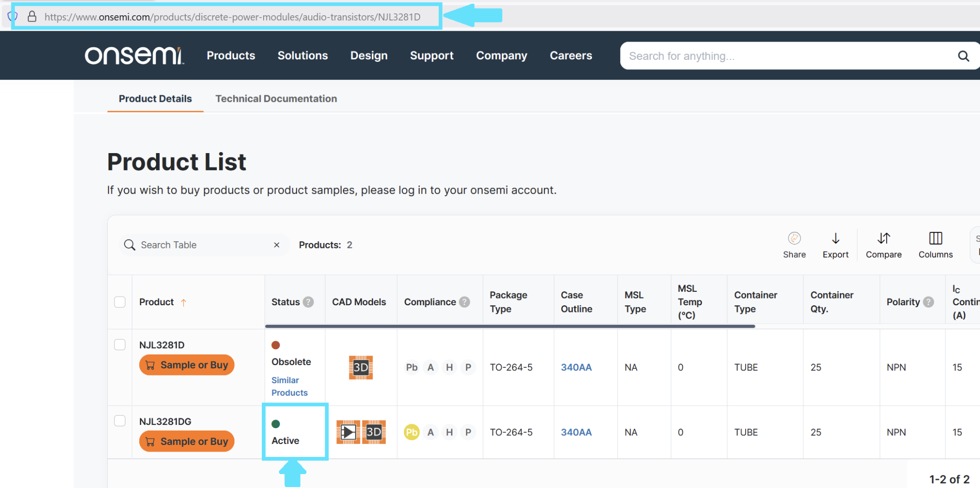
Task: Open simulation model icon for NJL3281DG
Action: click(x=348, y=432)
